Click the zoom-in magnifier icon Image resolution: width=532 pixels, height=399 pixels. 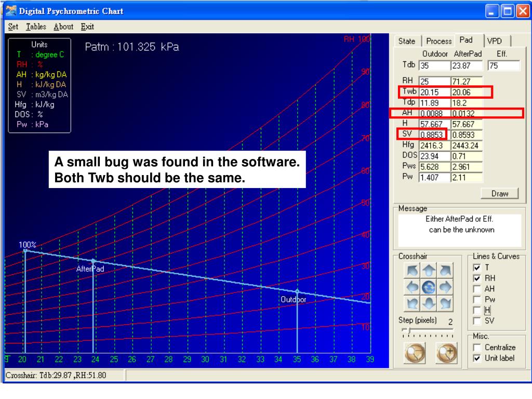tap(447, 353)
